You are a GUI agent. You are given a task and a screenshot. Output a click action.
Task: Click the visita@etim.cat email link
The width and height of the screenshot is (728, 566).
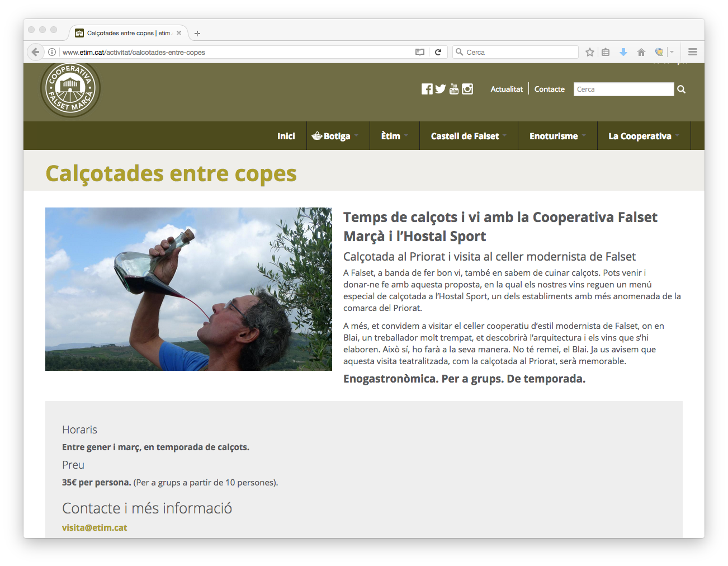pyautogui.click(x=94, y=527)
